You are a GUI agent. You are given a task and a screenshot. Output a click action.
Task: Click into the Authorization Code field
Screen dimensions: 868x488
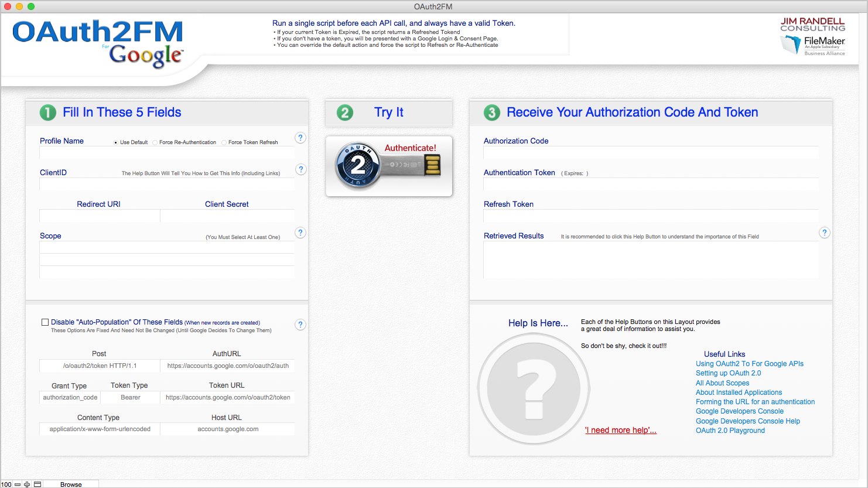[x=651, y=153]
